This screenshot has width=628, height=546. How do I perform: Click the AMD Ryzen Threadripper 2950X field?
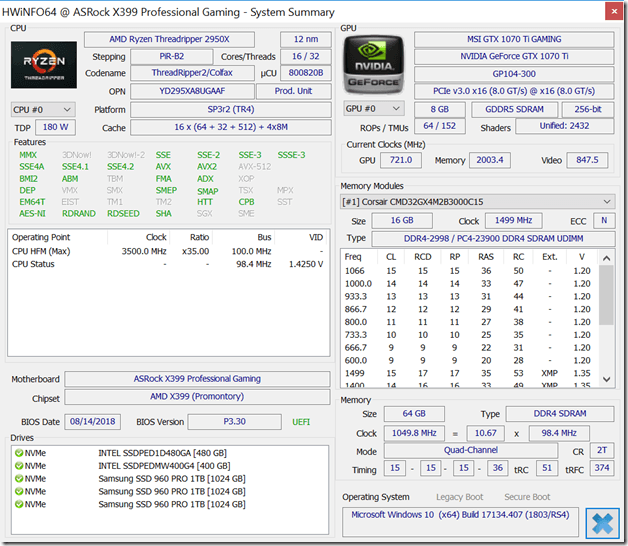tap(169, 39)
